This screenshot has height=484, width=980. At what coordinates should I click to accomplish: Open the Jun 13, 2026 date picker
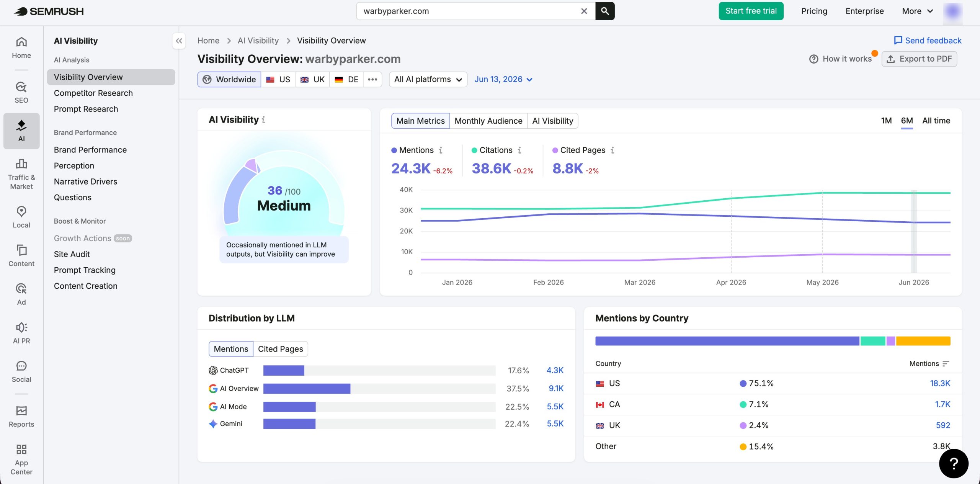(503, 79)
